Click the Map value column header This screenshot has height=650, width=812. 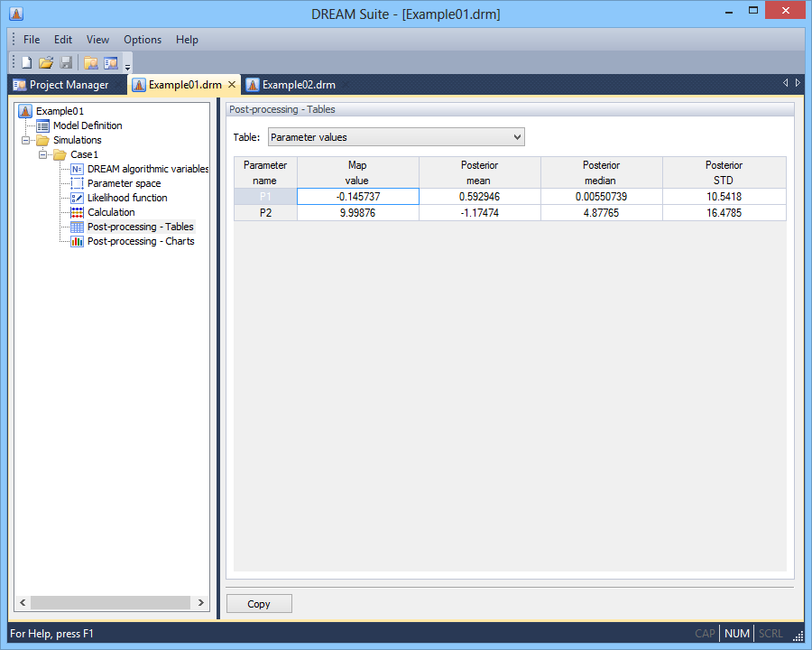pos(357,172)
